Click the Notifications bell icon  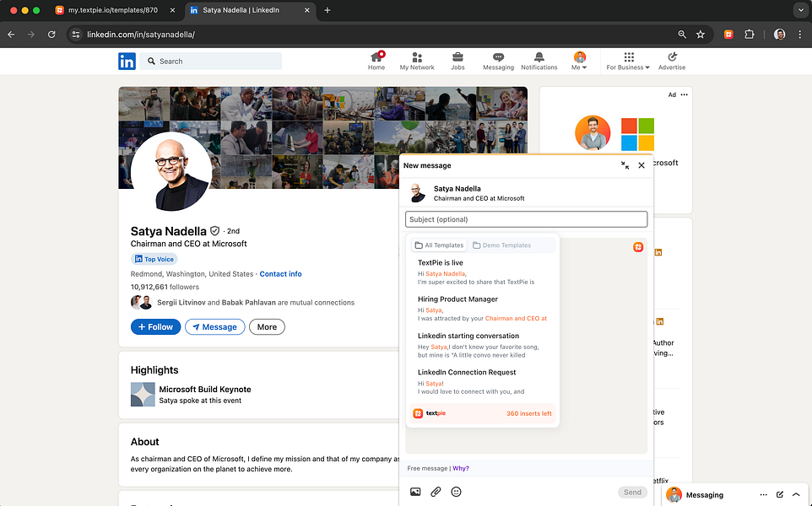tap(539, 57)
